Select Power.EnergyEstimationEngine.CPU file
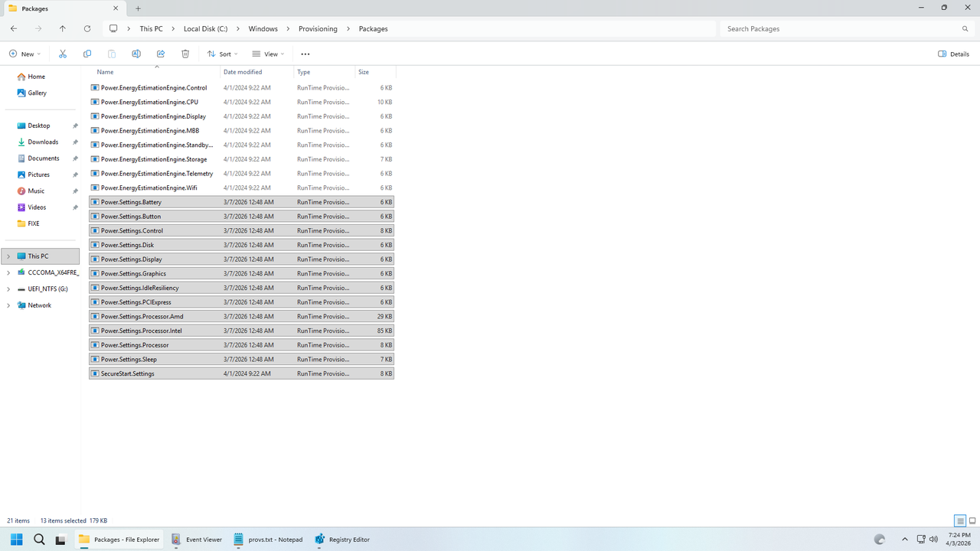Image resolution: width=980 pixels, height=551 pixels. coord(241,102)
